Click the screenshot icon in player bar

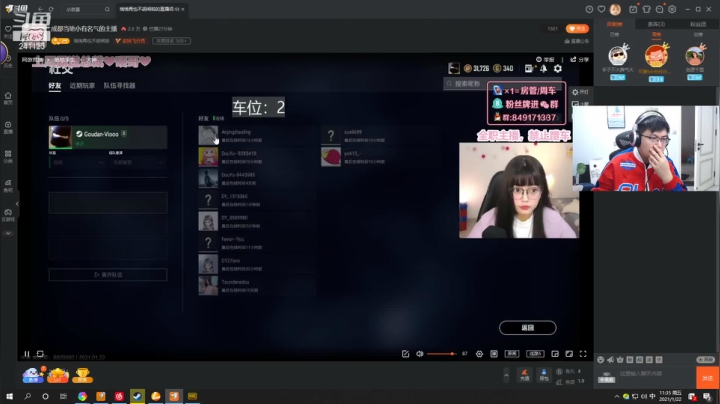(x=494, y=354)
